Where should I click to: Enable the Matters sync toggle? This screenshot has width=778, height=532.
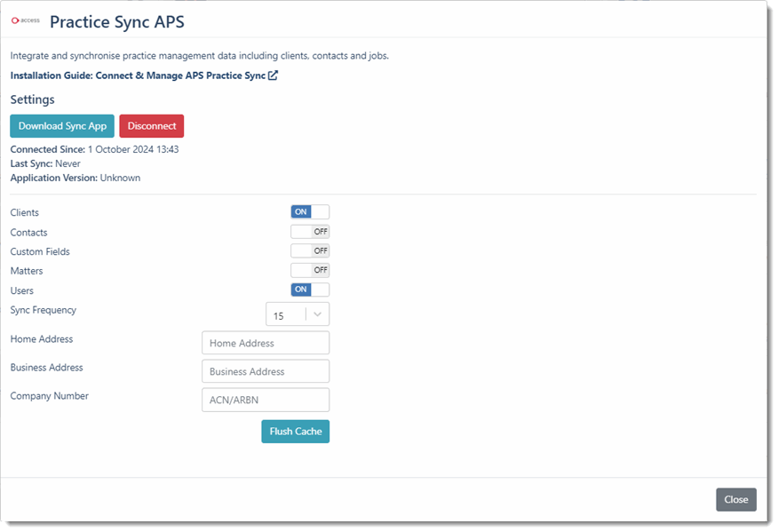point(309,270)
